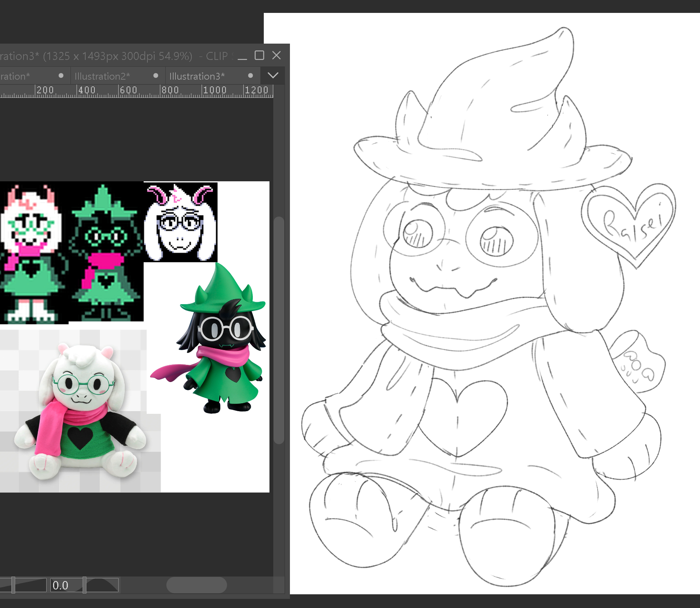Select the Illustration3* document tab
Screen dimensions: 700x608
tap(197, 76)
